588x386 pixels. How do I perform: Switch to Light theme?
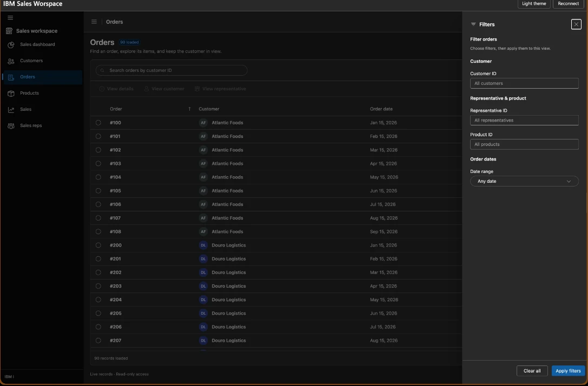(x=533, y=4)
